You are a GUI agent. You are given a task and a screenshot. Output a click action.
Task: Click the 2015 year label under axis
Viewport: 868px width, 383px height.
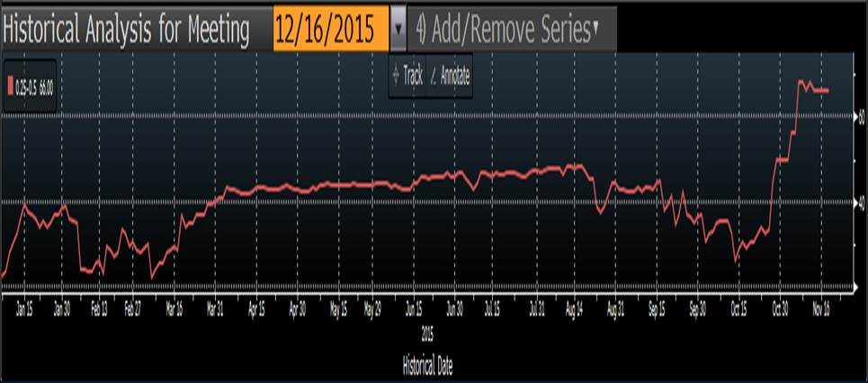(x=430, y=330)
